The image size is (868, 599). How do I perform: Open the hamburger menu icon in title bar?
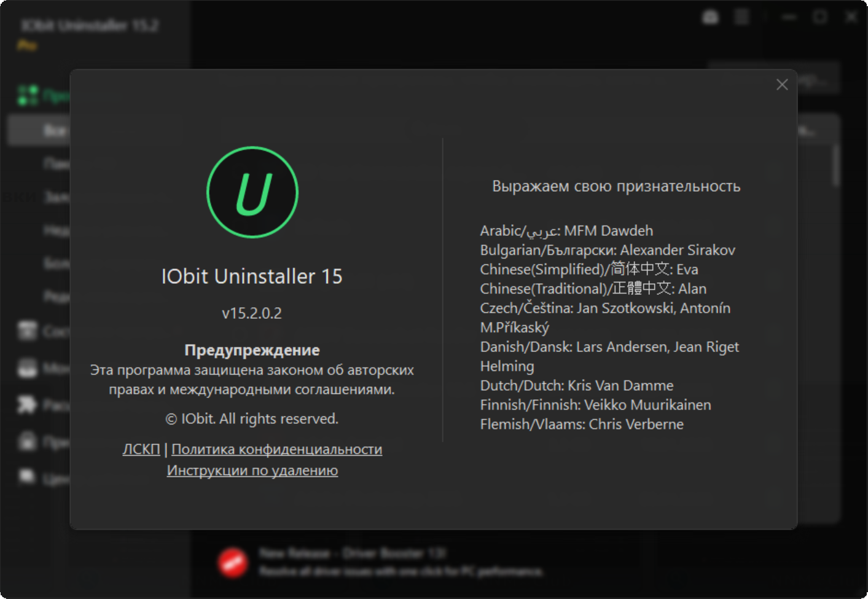click(742, 17)
